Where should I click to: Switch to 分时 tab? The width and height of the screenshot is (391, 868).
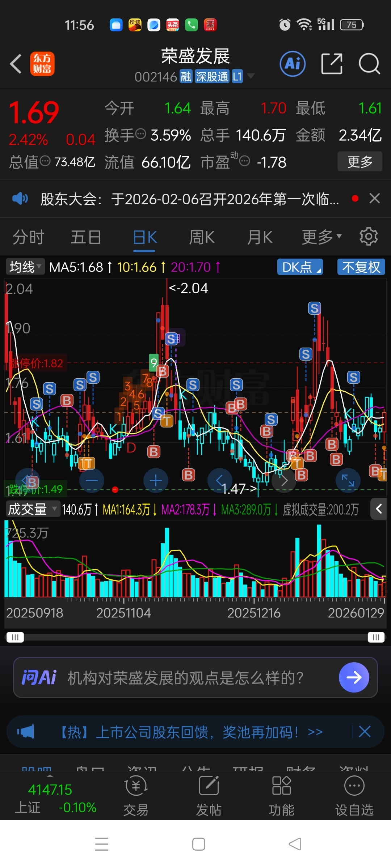(28, 237)
